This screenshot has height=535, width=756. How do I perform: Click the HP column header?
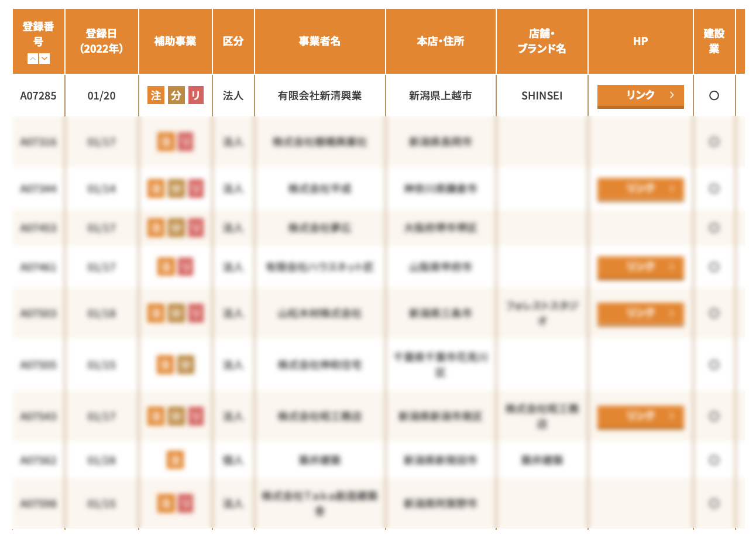[x=641, y=42]
